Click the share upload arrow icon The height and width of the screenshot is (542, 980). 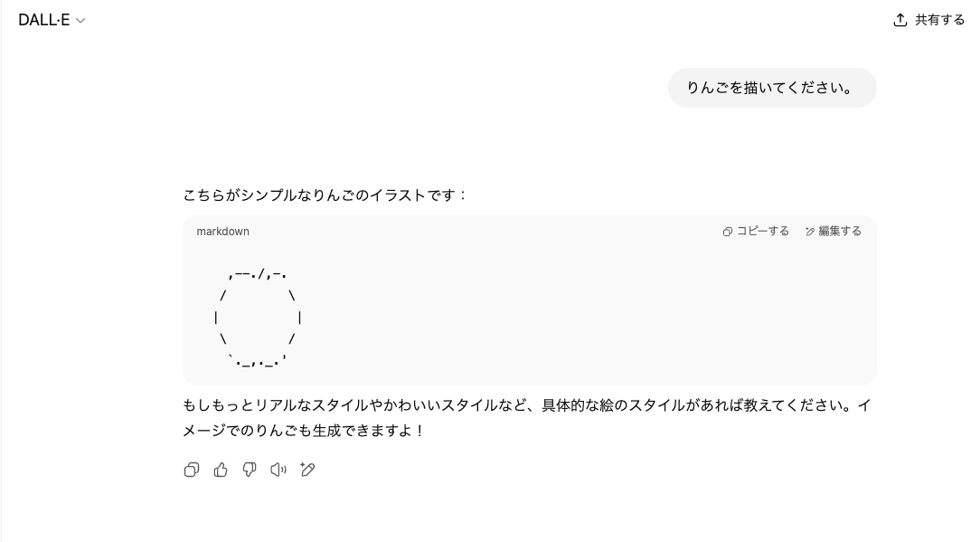[x=900, y=20]
